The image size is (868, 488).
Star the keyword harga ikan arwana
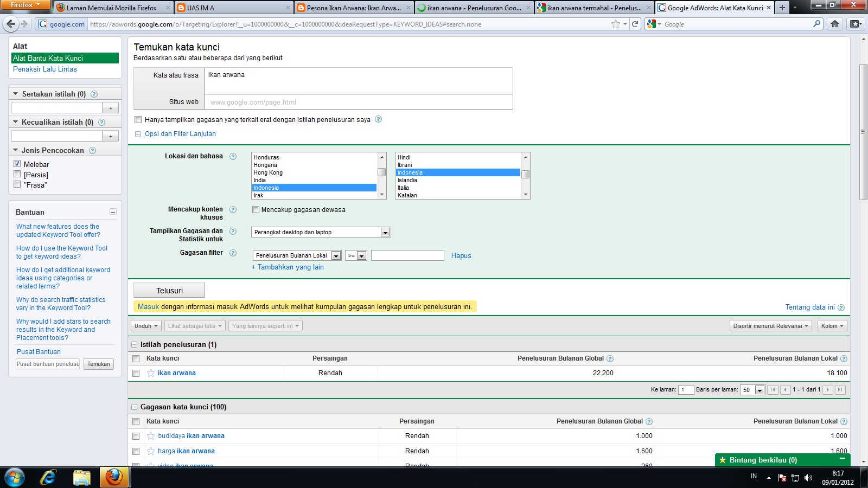[x=151, y=451]
